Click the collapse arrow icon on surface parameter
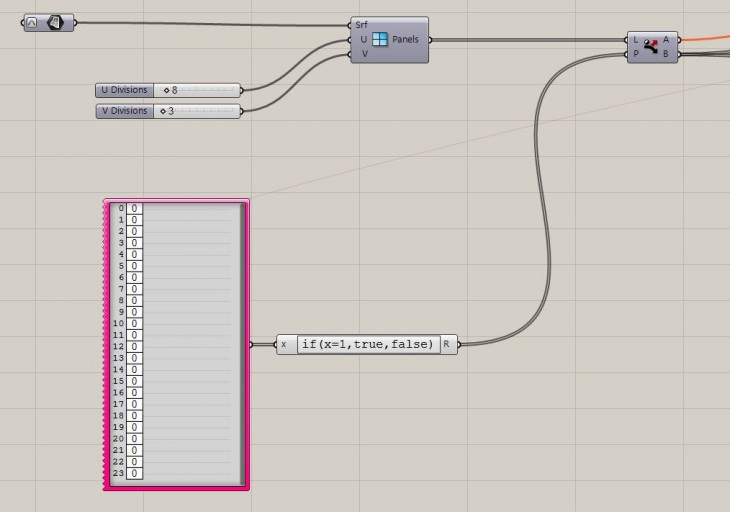The image size is (730, 512). tap(33, 22)
